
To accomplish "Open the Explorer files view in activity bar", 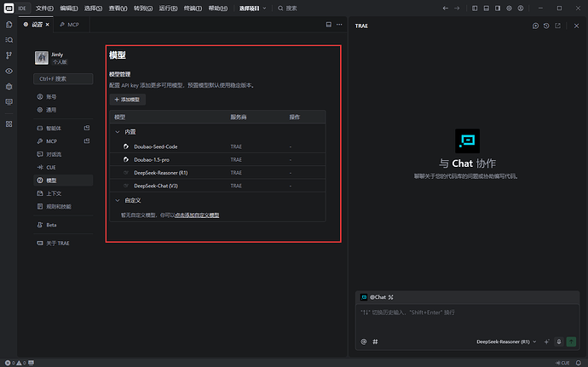I will [x=9, y=25].
